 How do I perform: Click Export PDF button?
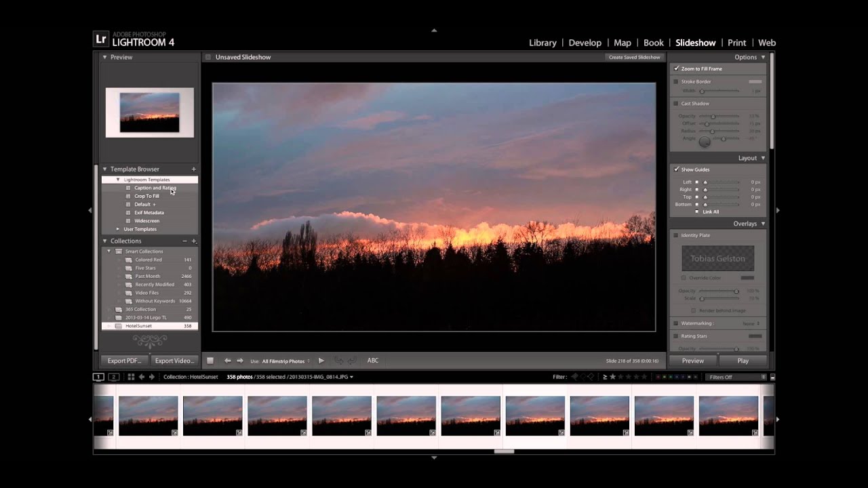[124, 361]
